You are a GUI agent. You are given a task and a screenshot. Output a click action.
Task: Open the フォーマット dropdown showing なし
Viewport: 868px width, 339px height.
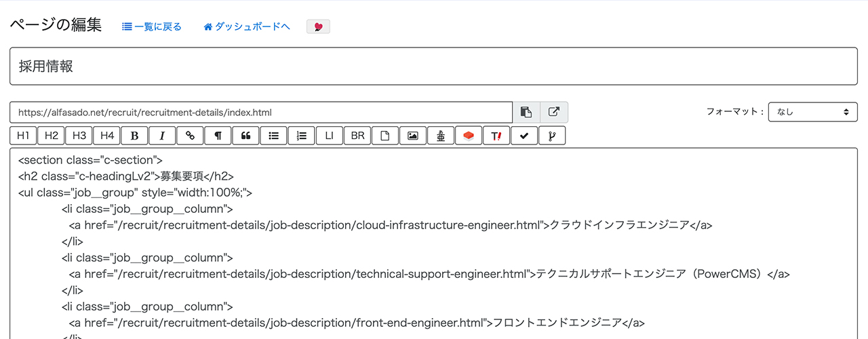click(812, 112)
